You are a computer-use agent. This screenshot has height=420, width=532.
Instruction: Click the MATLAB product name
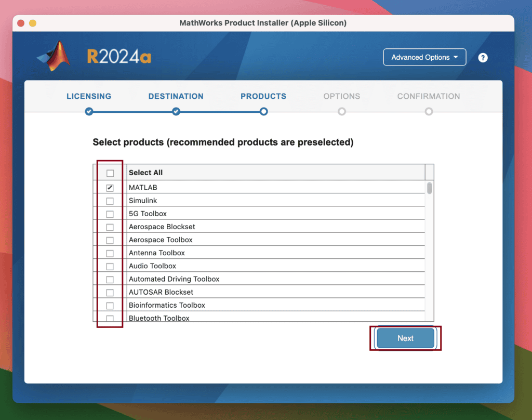point(143,188)
